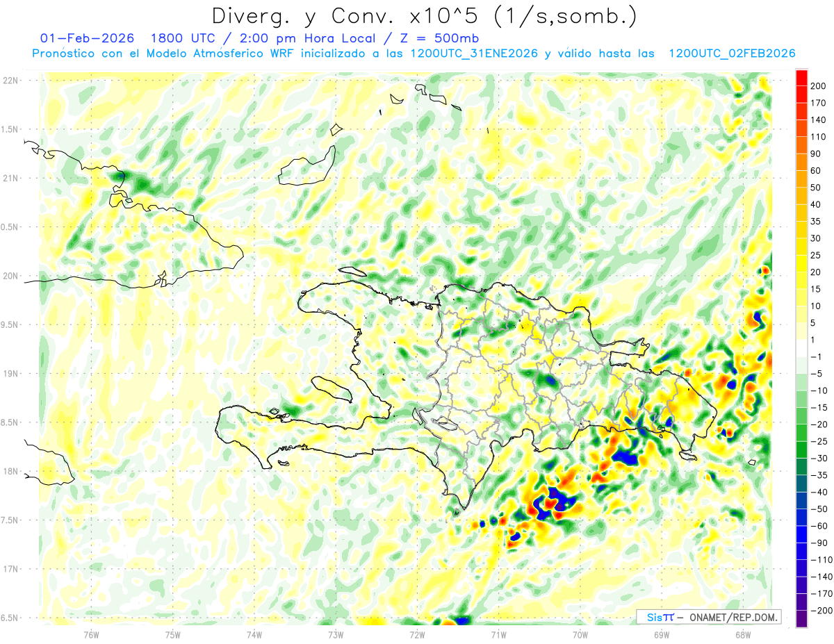This screenshot has width=834, height=644.
Task: Click the colorbar value '-90'
Action: 819,543
